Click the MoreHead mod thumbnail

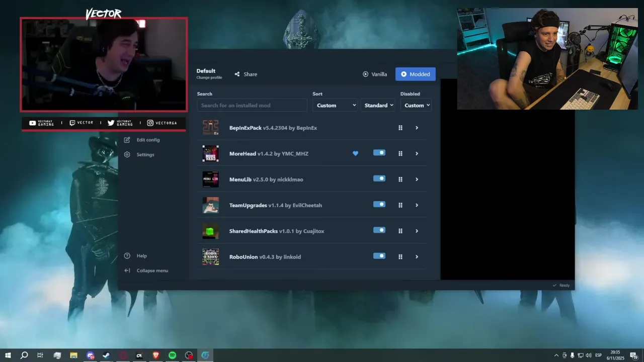(210, 153)
